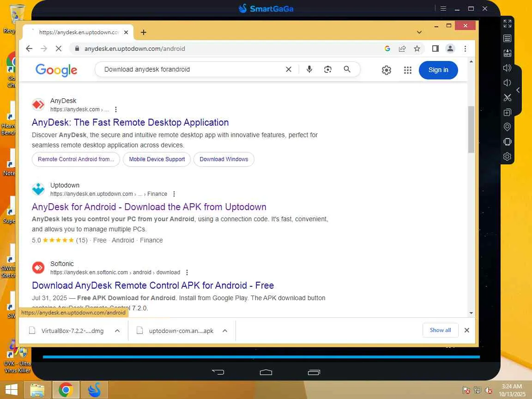Open the browser side panel icon

(x=435, y=48)
